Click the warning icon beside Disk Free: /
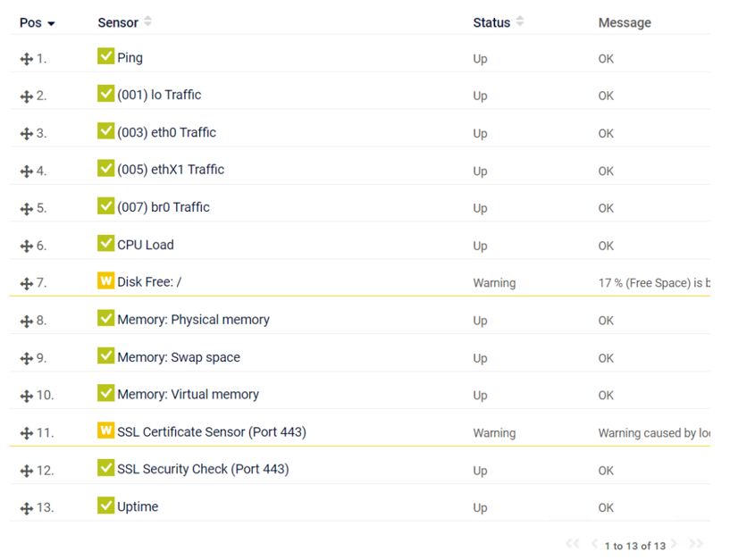The image size is (747, 560). pos(106,280)
